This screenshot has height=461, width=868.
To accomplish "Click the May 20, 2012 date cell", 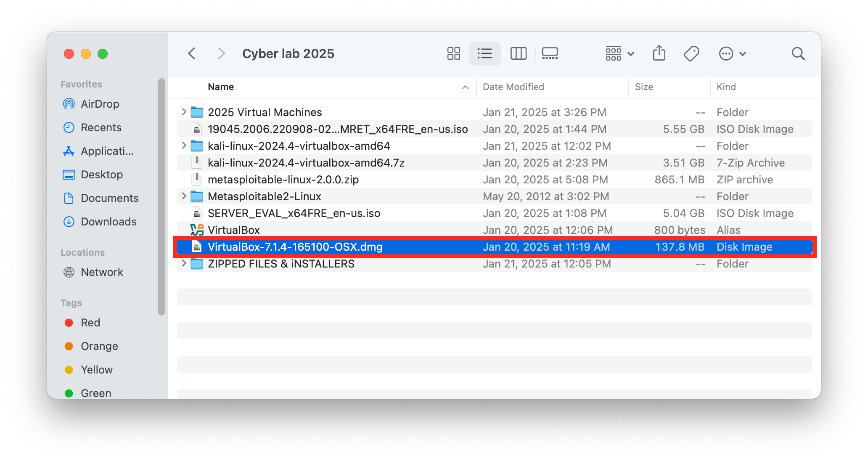I will pyautogui.click(x=545, y=196).
